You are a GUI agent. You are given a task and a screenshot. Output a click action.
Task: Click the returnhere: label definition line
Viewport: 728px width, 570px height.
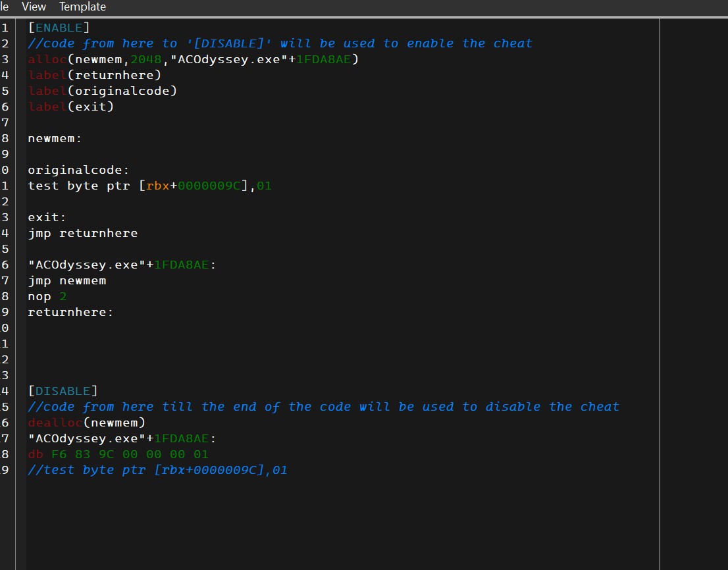point(70,312)
